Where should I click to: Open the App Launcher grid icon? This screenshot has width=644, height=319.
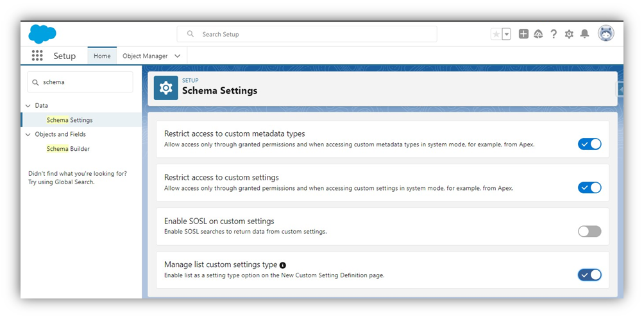click(37, 56)
